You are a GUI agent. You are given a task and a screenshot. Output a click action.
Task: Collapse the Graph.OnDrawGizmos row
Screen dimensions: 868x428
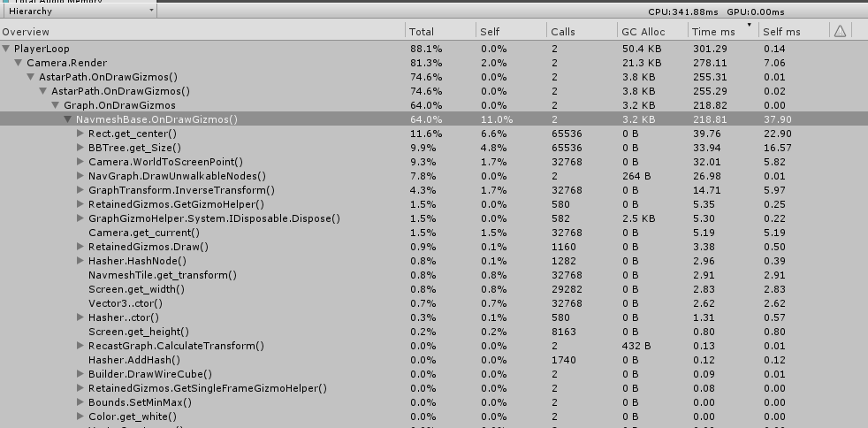tap(56, 105)
